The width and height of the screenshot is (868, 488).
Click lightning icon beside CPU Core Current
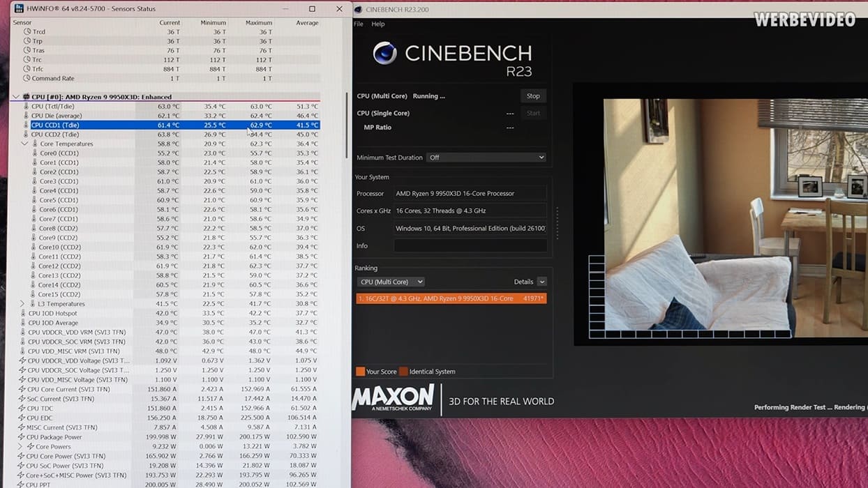(22, 389)
